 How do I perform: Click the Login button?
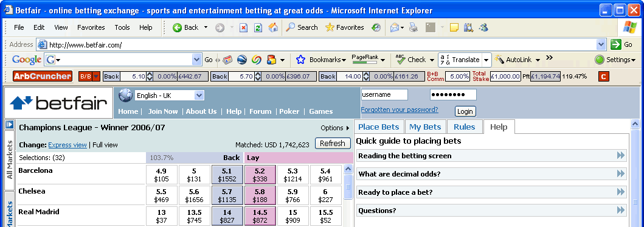point(465,111)
